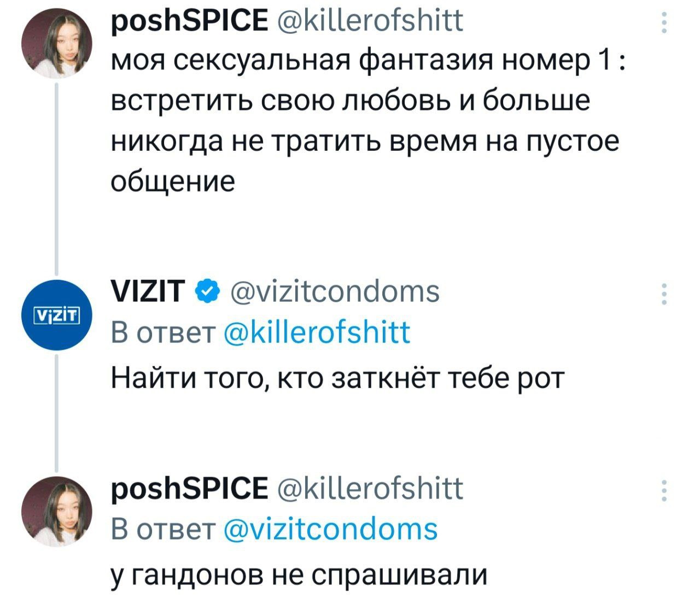Click the VIZIT logo avatar
The height and width of the screenshot is (604, 700).
pos(56,315)
